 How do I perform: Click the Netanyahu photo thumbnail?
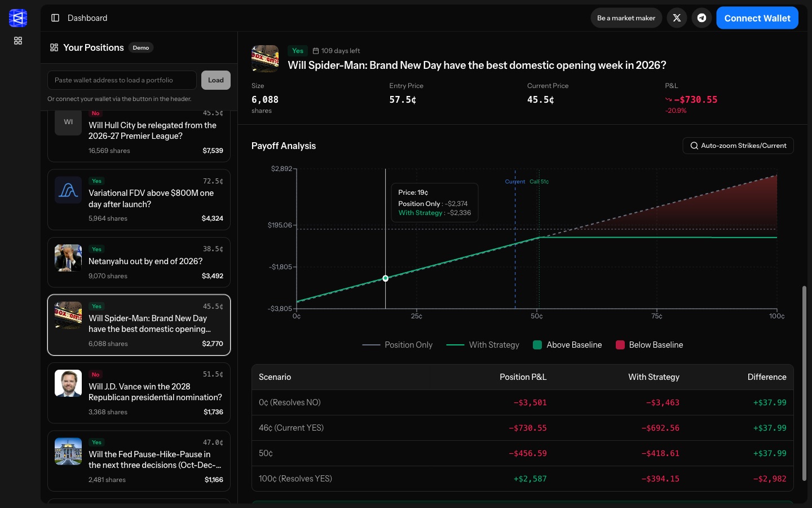[x=68, y=258]
